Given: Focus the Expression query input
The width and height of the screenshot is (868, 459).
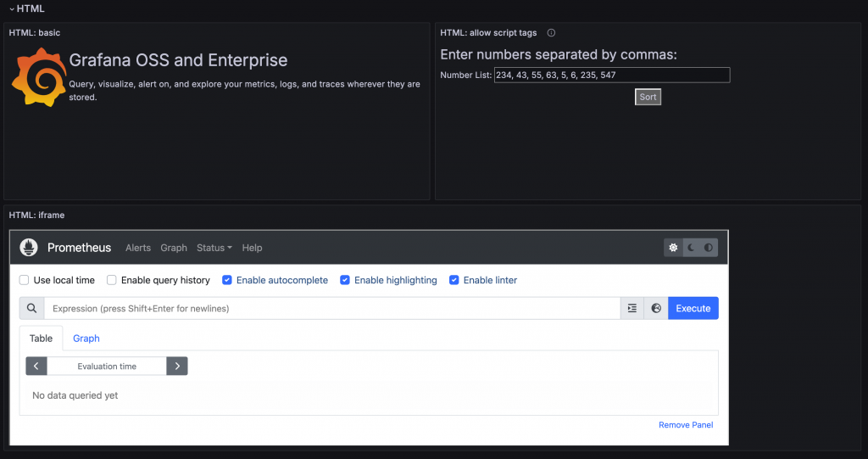Looking at the screenshot, I should coord(332,308).
